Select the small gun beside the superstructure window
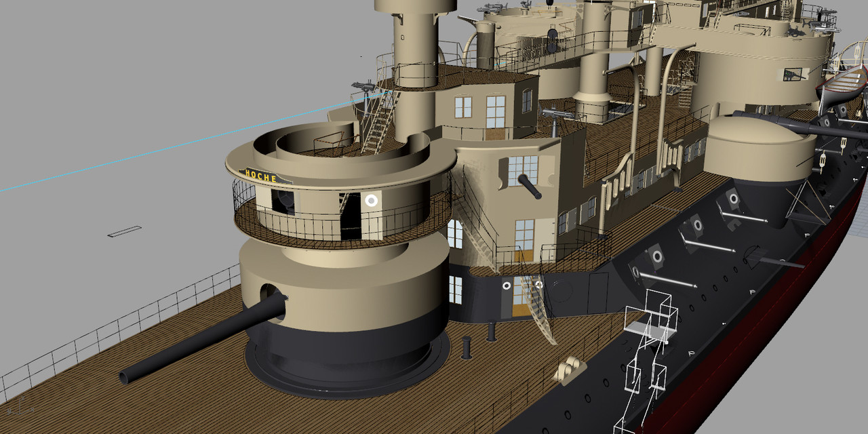Image resolution: width=868 pixels, height=434 pixels. (530, 186)
